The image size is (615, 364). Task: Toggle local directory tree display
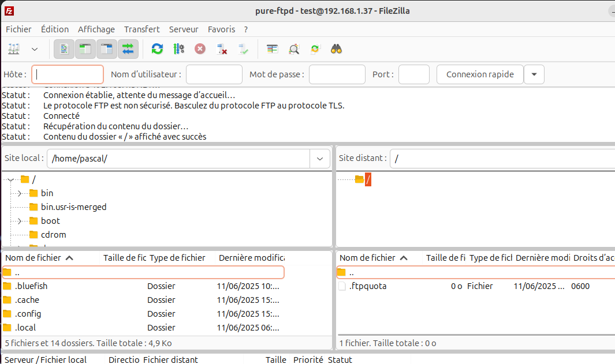coord(85,49)
